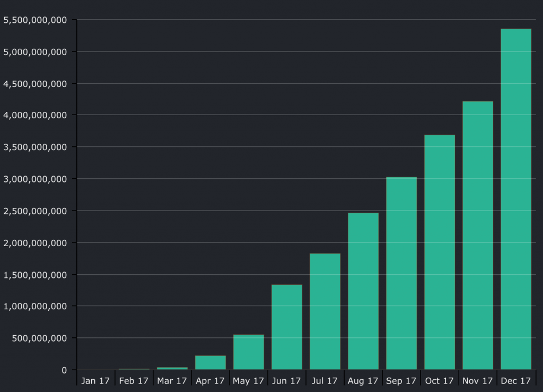Select the May 17 bar

[248, 352]
